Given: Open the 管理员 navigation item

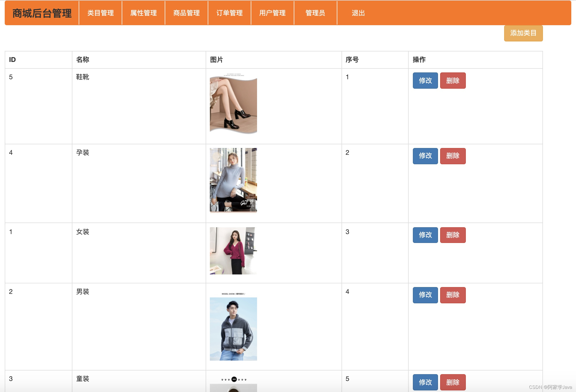Looking at the screenshot, I should pyautogui.click(x=315, y=13).
